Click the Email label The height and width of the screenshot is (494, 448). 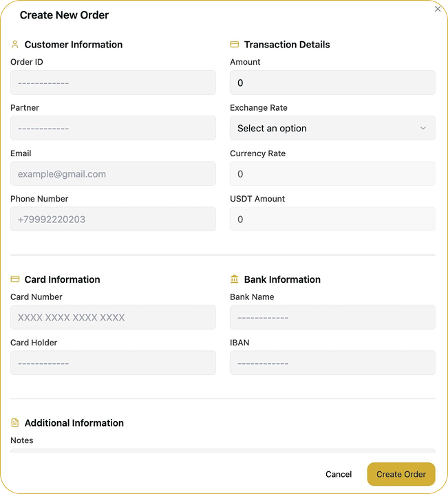pos(21,153)
